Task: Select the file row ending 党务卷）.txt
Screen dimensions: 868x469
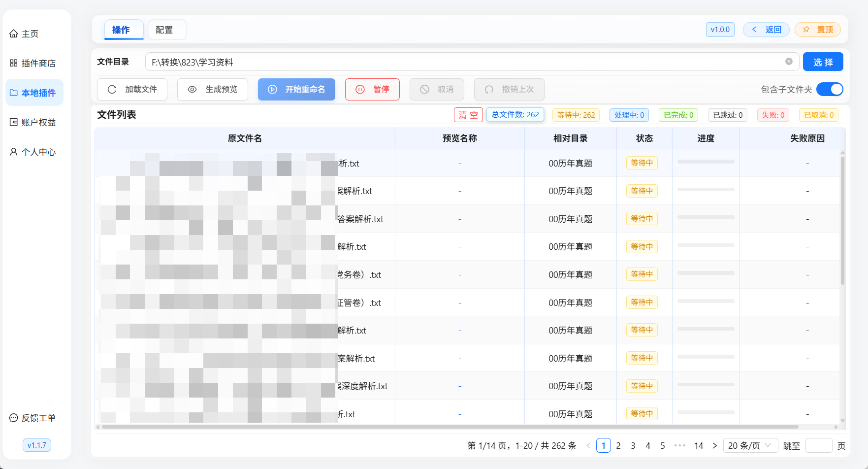Action: click(467, 274)
